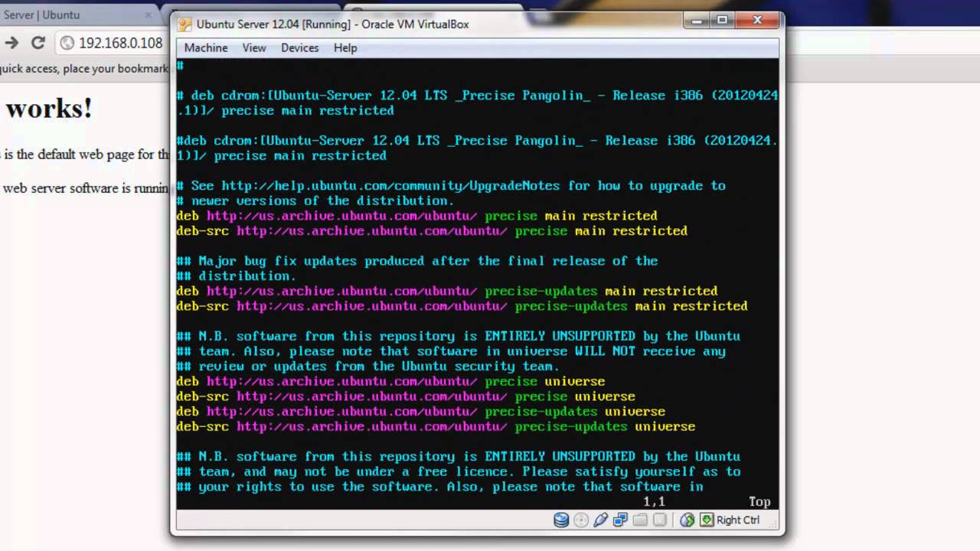Viewport: 980px width, 551px height.
Task: Click the 'your rights to use the software' line
Action: pyautogui.click(x=439, y=487)
